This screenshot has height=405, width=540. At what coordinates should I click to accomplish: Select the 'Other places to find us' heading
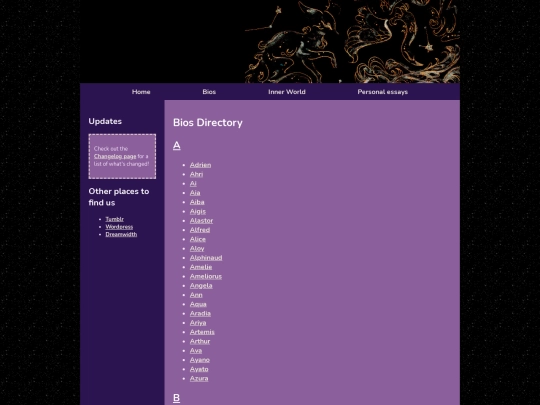point(119,197)
